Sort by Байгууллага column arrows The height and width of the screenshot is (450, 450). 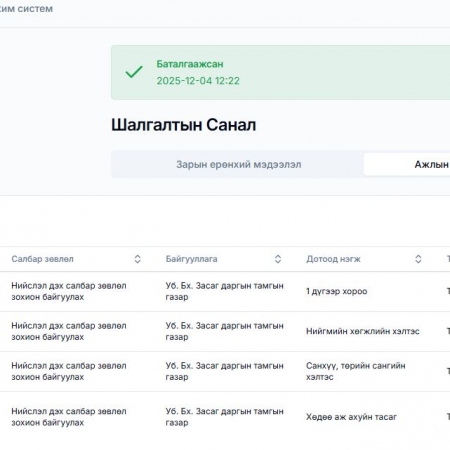tap(278, 259)
